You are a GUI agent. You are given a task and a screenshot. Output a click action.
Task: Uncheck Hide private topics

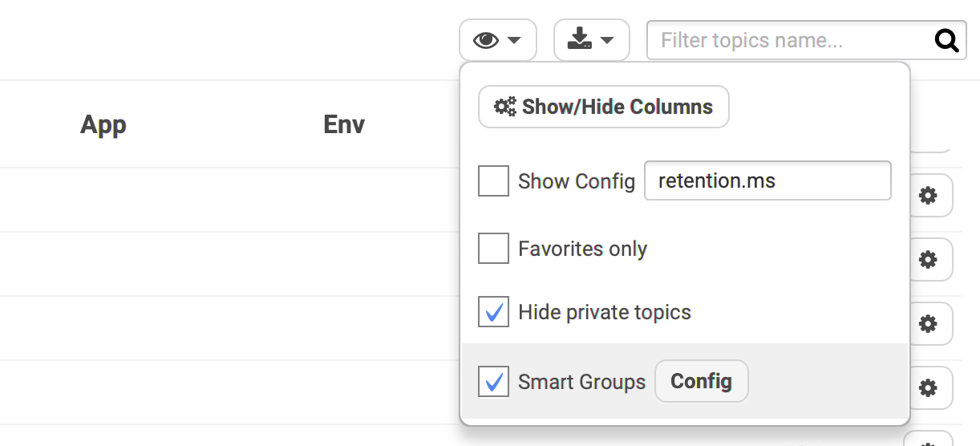tap(493, 312)
